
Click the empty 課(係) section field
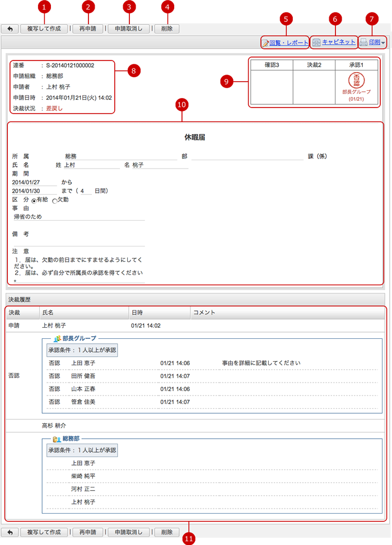(x=248, y=156)
